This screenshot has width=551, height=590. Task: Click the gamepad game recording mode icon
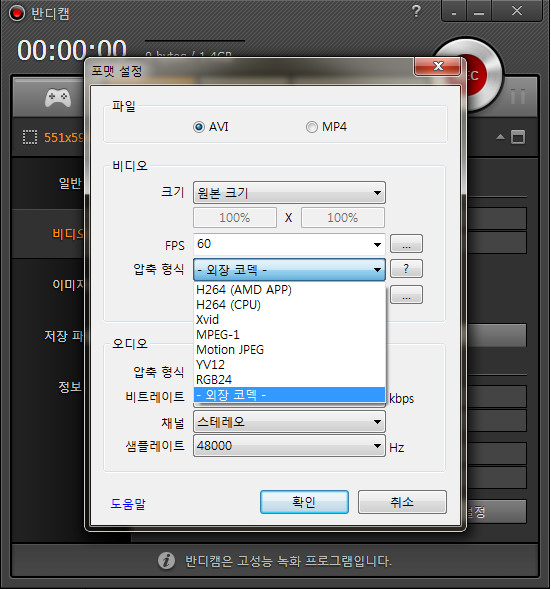pyautogui.click(x=58, y=98)
